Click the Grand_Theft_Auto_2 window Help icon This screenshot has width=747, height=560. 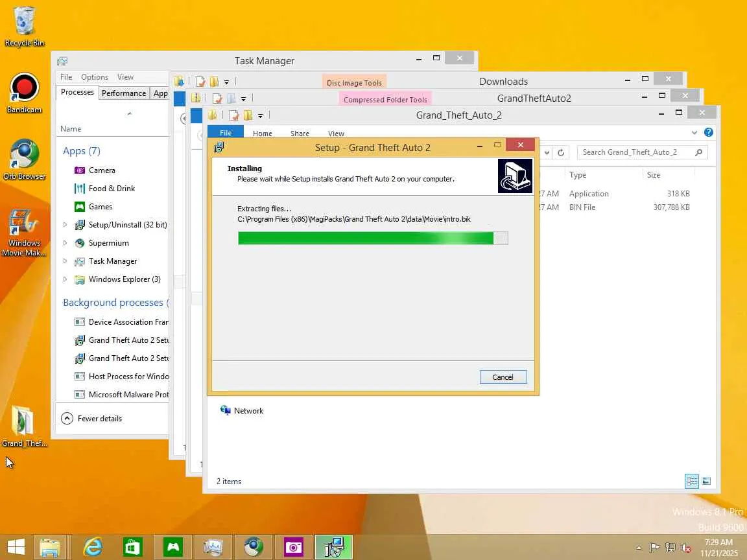(x=708, y=132)
